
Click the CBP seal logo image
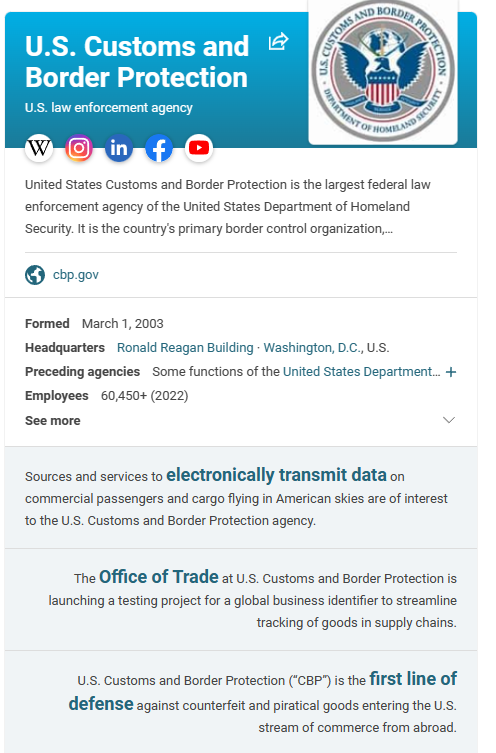pyautogui.click(x=383, y=71)
